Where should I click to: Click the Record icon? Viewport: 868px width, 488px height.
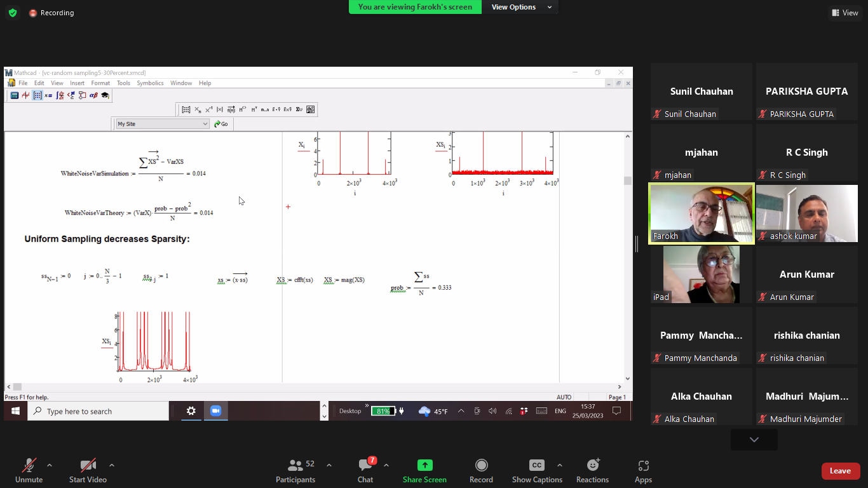(481, 471)
